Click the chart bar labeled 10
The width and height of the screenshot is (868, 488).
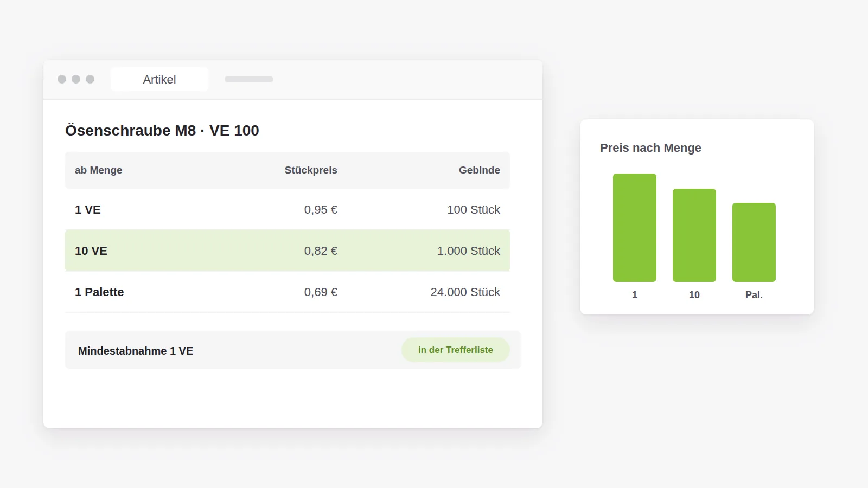click(x=694, y=235)
